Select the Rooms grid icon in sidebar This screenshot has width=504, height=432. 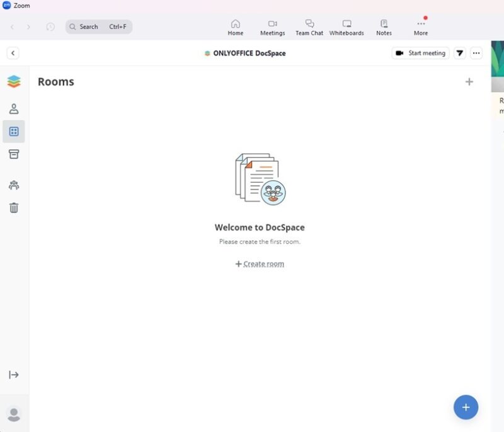[14, 131]
